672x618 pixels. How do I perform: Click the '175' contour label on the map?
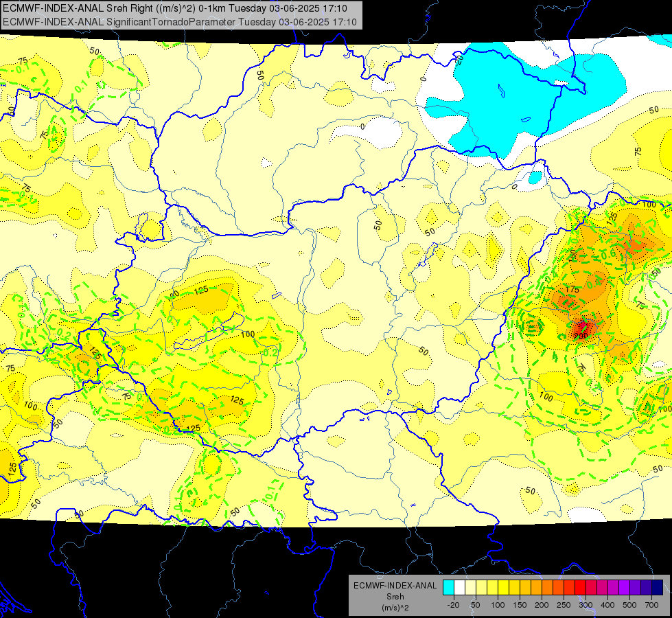pos(572,289)
